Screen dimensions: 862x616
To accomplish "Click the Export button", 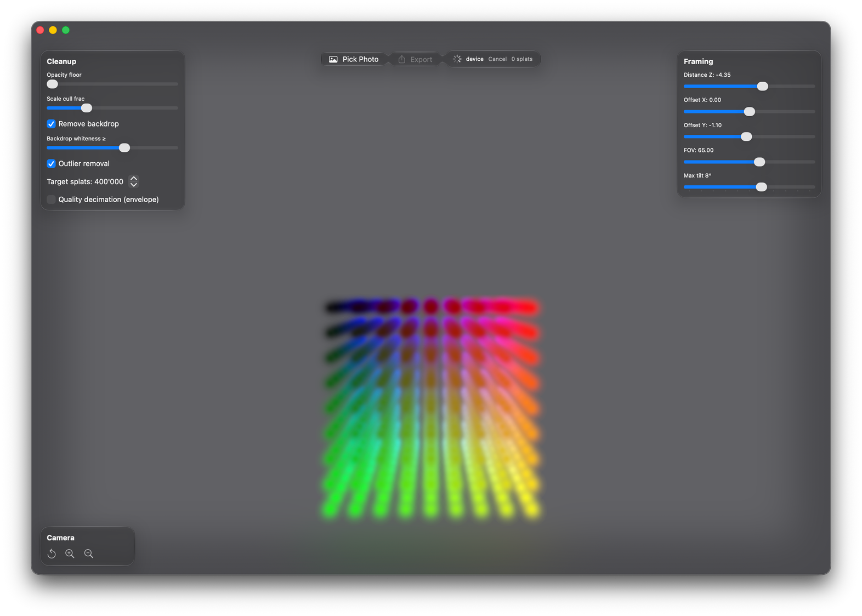I will pyautogui.click(x=415, y=59).
